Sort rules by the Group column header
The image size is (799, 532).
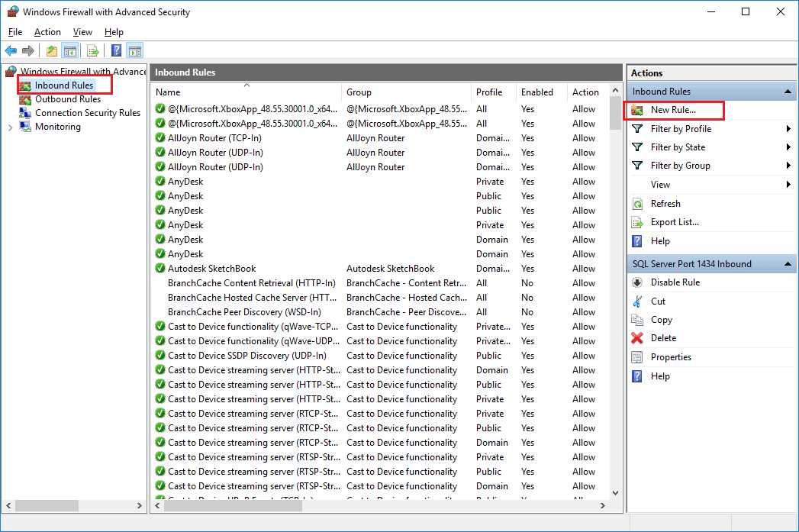[x=406, y=92]
